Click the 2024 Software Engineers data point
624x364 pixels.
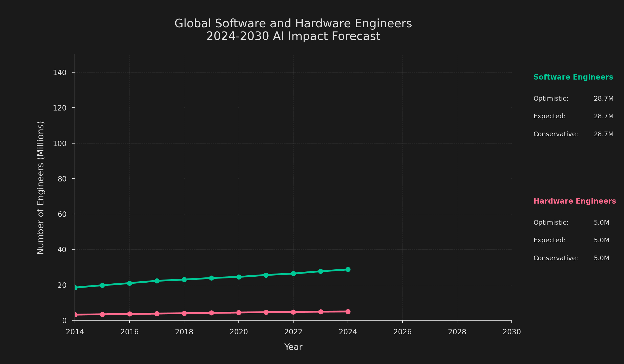coord(348,269)
